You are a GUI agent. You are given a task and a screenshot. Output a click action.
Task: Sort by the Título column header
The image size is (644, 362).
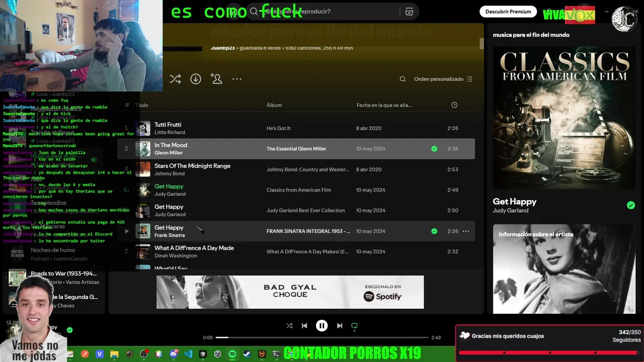pyautogui.click(x=141, y=105)
